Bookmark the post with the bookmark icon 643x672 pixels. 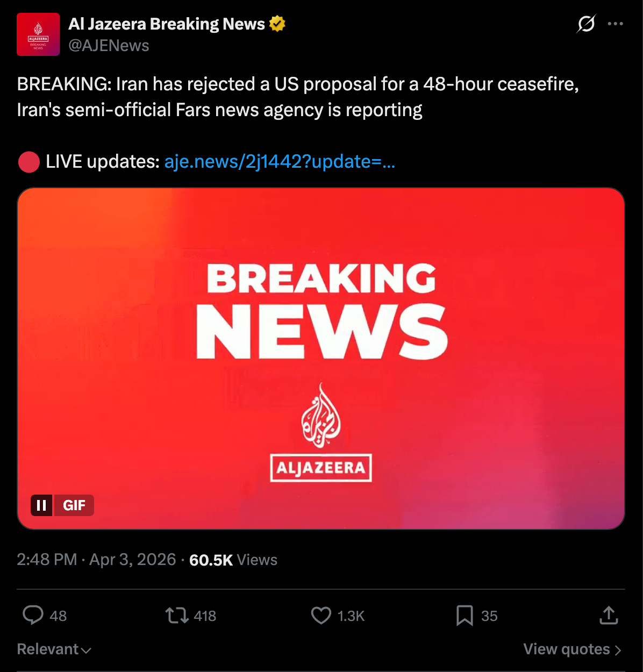point(465,615)
